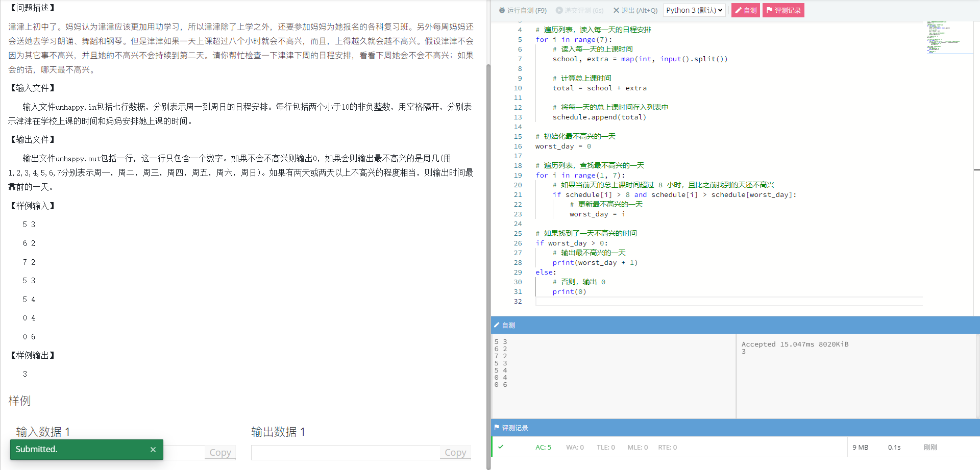Screen dimensions: 980x470
Task: Click line number 19 in the editor gutter
Action: pos(518,175)
